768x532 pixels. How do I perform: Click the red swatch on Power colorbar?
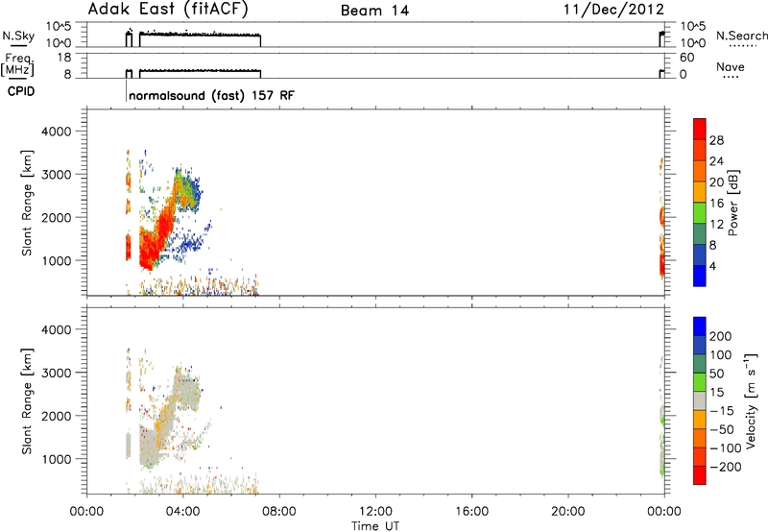(x=700, y=129)
